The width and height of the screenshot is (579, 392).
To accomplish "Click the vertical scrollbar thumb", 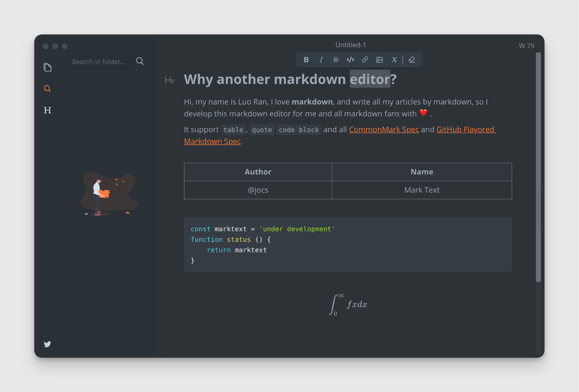I will [x=538, y=167].
